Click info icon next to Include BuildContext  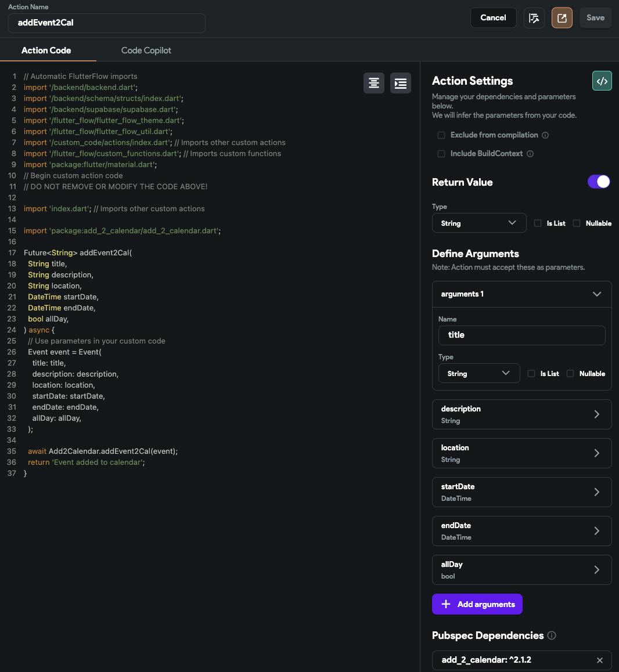click(x=530, y=154)
